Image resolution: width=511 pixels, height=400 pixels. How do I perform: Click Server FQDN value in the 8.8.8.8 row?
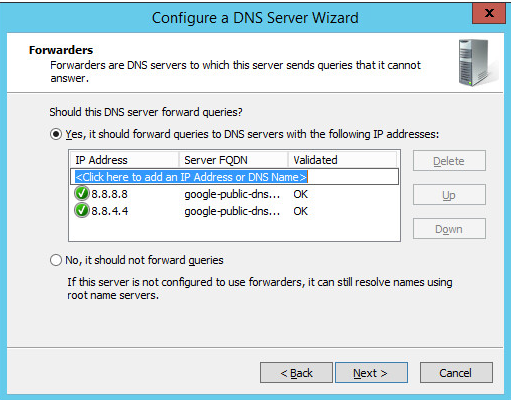coord(232,194)
